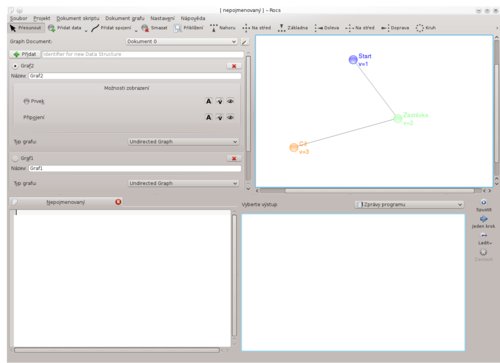Select the Přiblížení zoom tool
Image resolution: width=500 pixels, height=363 pixels.
(x=188, y=28)
